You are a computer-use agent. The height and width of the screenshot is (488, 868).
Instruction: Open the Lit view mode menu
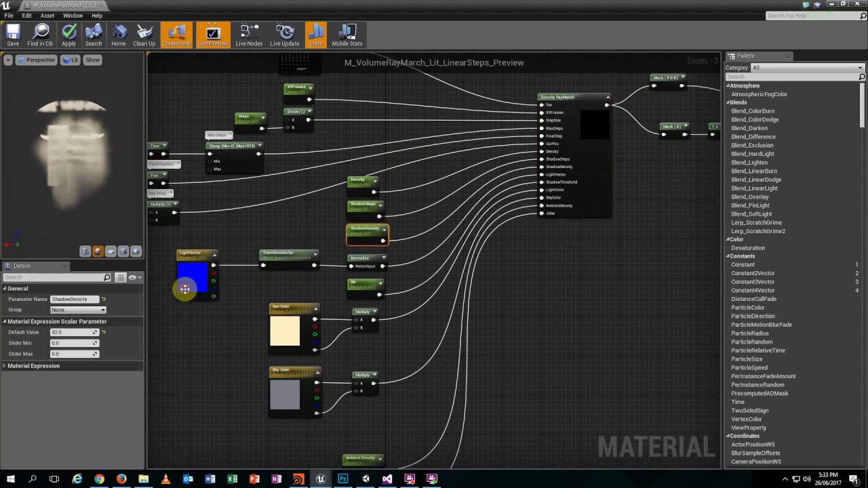[x=71, y=60]
